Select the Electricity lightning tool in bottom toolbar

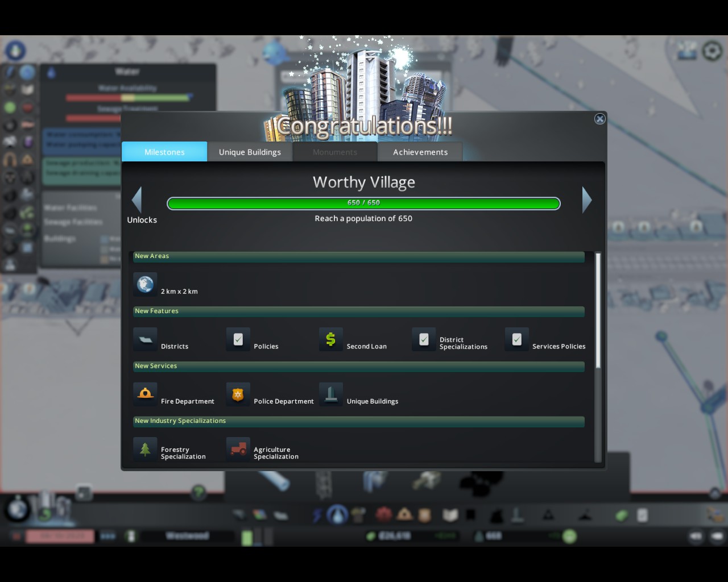(x=317, y=515)
